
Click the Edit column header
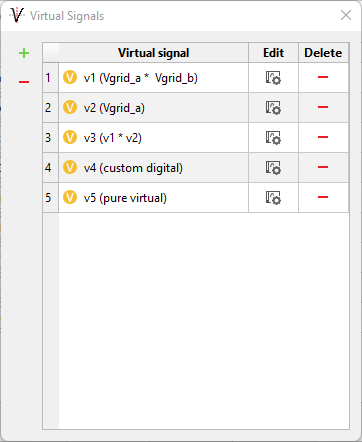point(273,53)
